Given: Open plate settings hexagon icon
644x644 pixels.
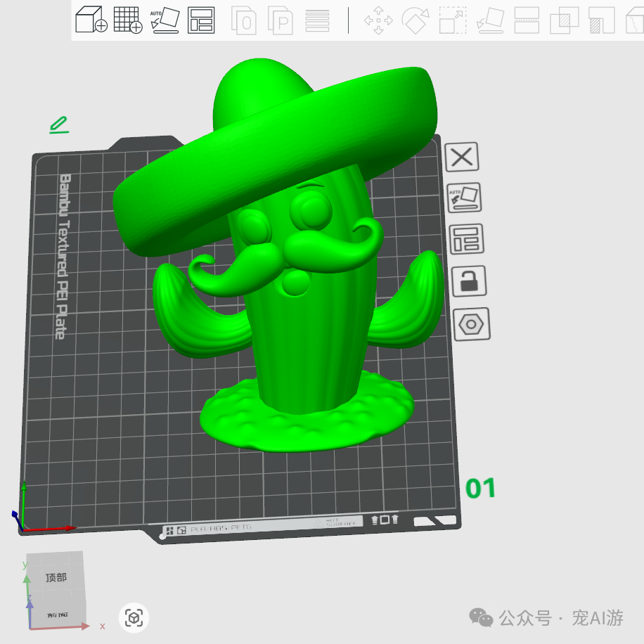Looking at the screenshot, I should tap(472, 325).
